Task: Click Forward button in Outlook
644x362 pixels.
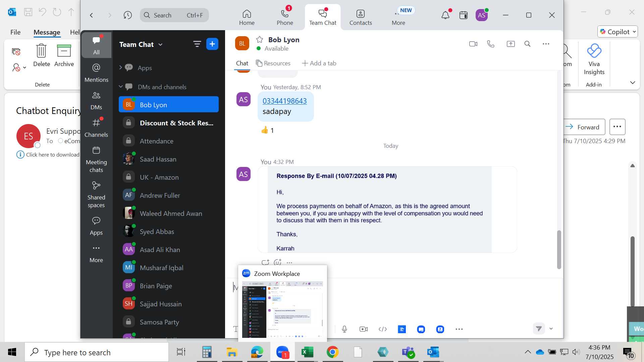Action: coord(584,127)
